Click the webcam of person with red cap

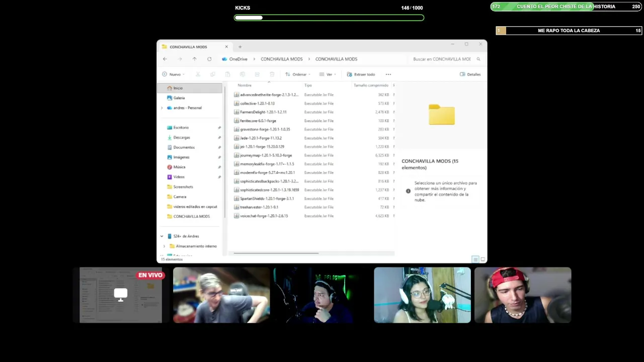tap(523, 295)
